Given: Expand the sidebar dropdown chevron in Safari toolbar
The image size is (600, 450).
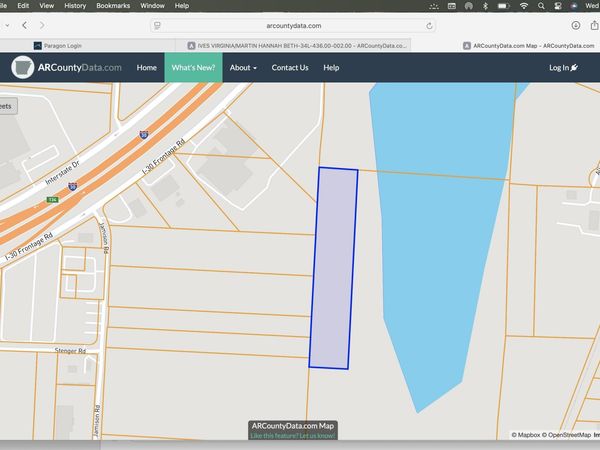Looking at the screenshot, I should [x=7, y=26].
